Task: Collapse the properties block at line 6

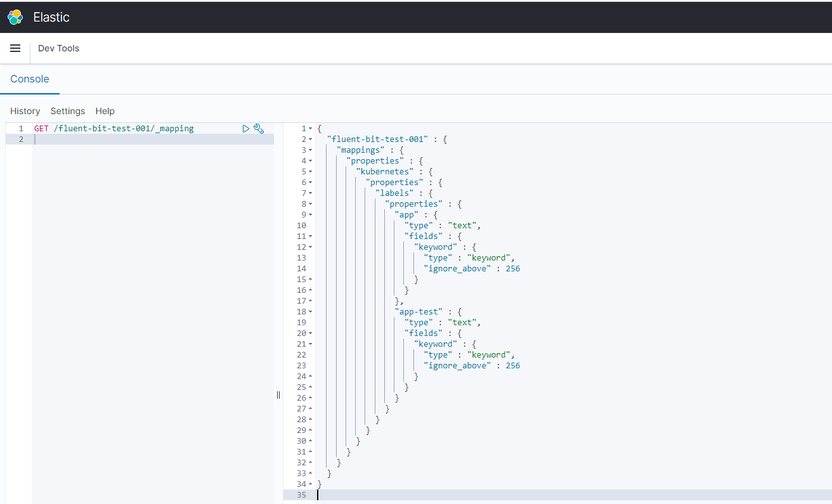Action: click(x=311, y=183)
